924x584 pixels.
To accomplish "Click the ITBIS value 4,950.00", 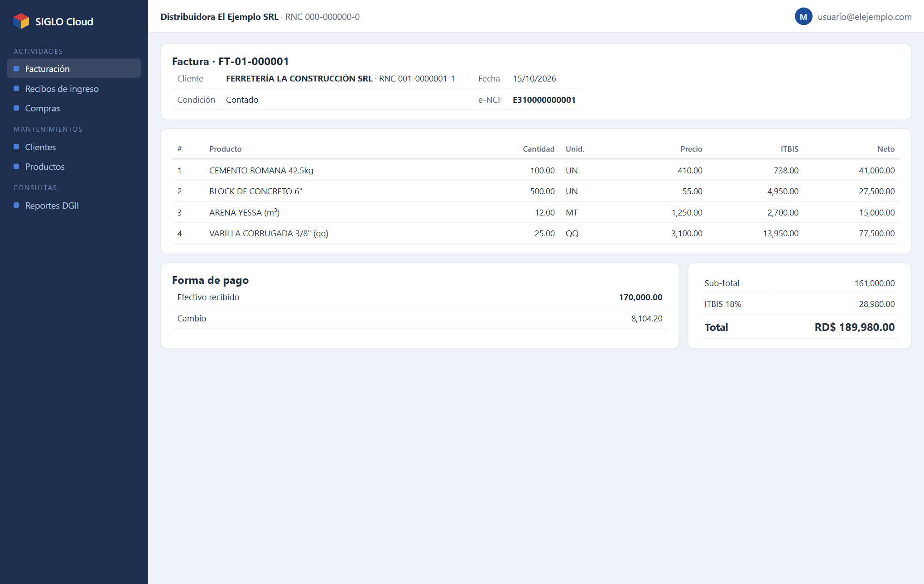I will click(783, 191).
